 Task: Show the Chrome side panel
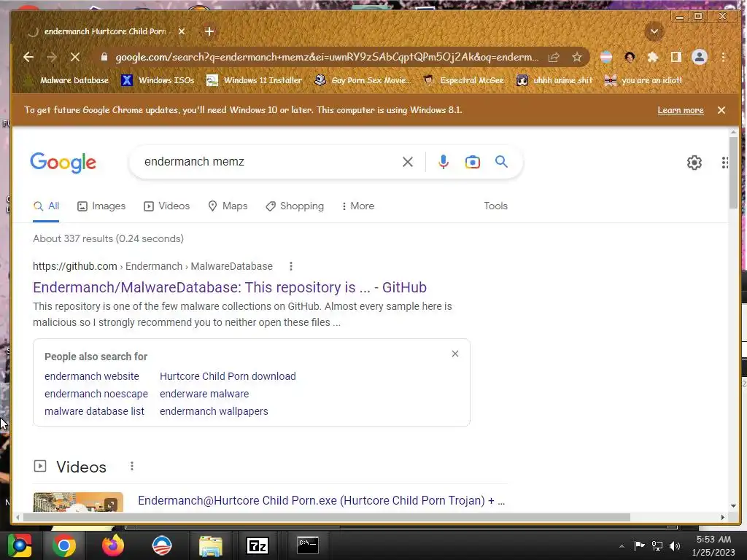pos(676,57)
